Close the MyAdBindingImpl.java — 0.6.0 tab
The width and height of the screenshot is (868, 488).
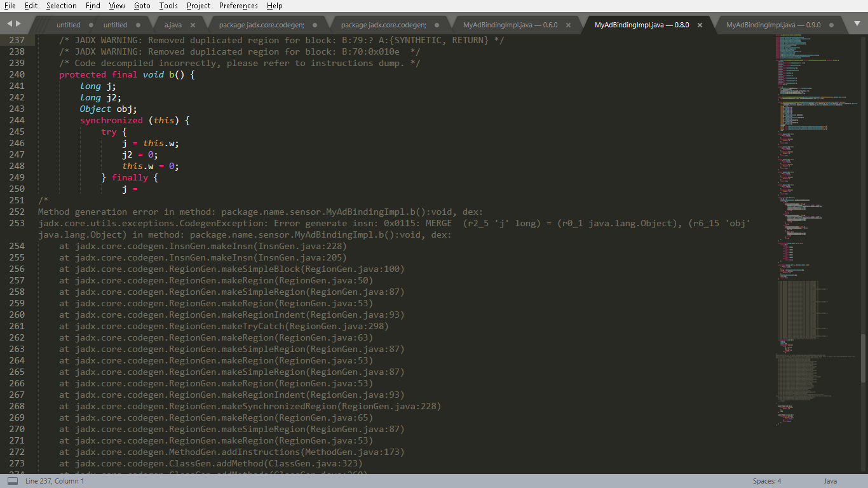pos(568,25)
